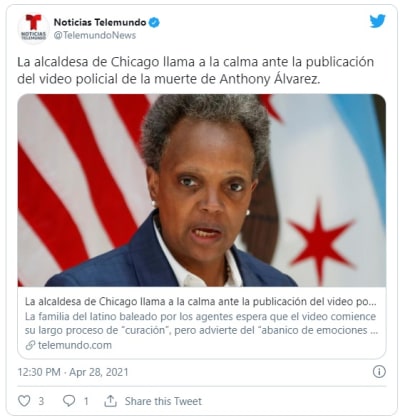Click the verified badge next to Noticias Telemundo

click(154, 23)
